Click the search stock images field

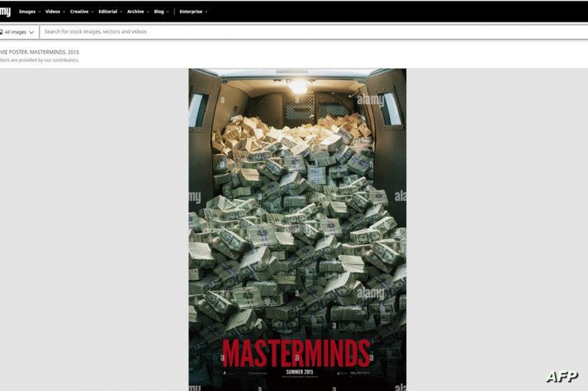[315, 32]
